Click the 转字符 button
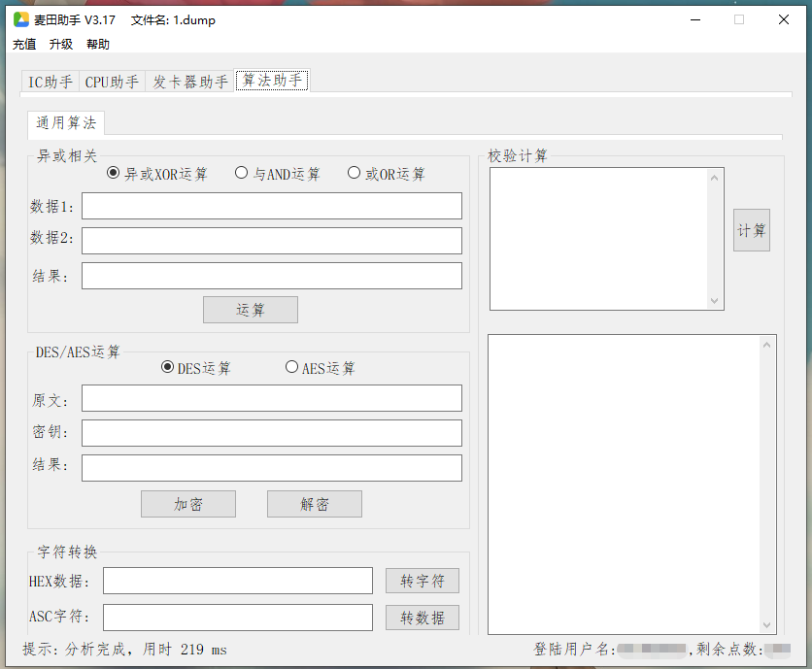Viewport: 812px width, 669px height. pyautogui.click(x=422, y=580)
